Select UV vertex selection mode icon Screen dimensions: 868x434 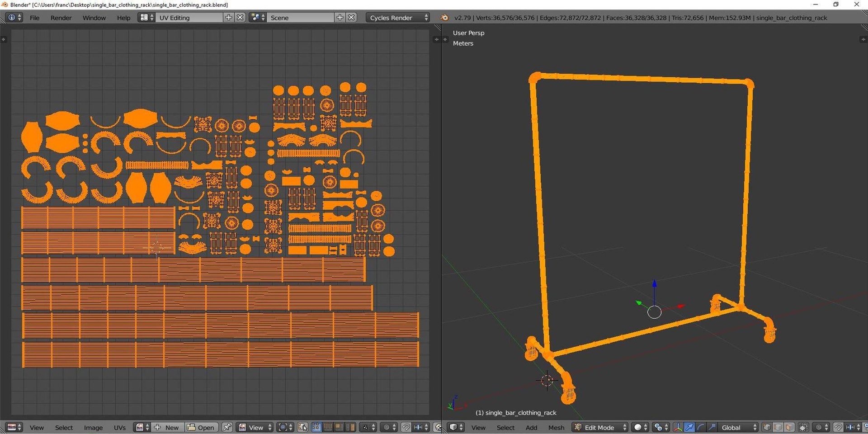316,427
